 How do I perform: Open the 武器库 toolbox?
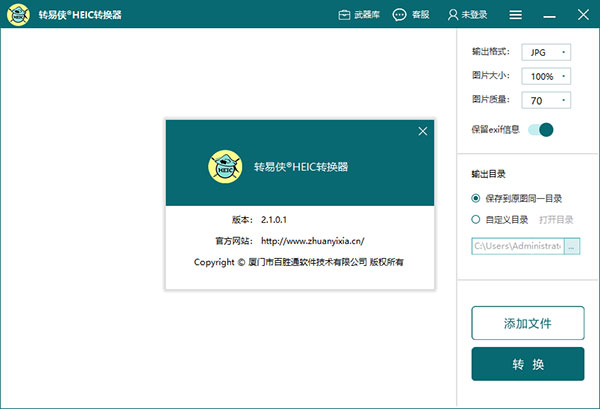pyautogui.click(x=359, y=15)
